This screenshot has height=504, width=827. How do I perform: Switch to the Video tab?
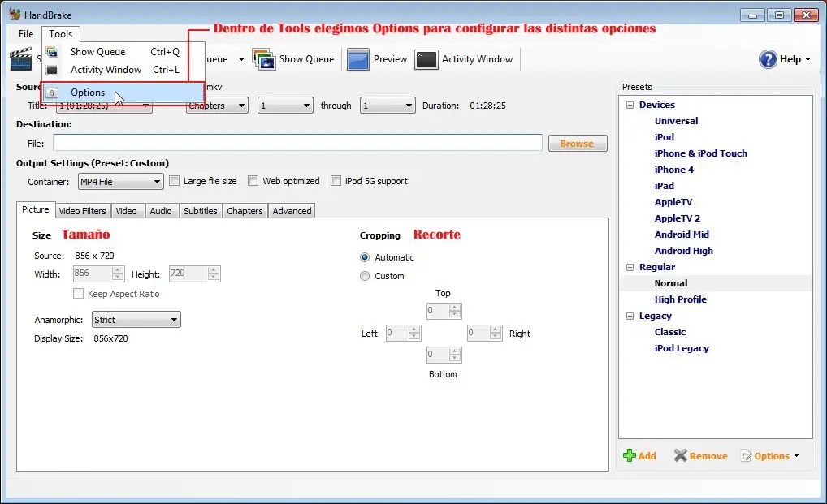[127, 211]
